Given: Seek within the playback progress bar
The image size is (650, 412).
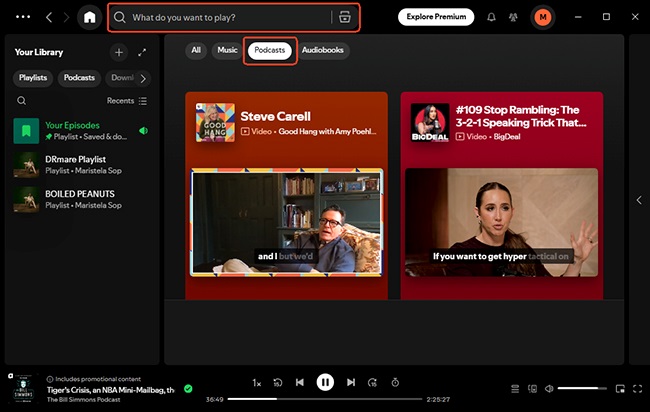Looking at the screenshot, I should pos(325,399).
